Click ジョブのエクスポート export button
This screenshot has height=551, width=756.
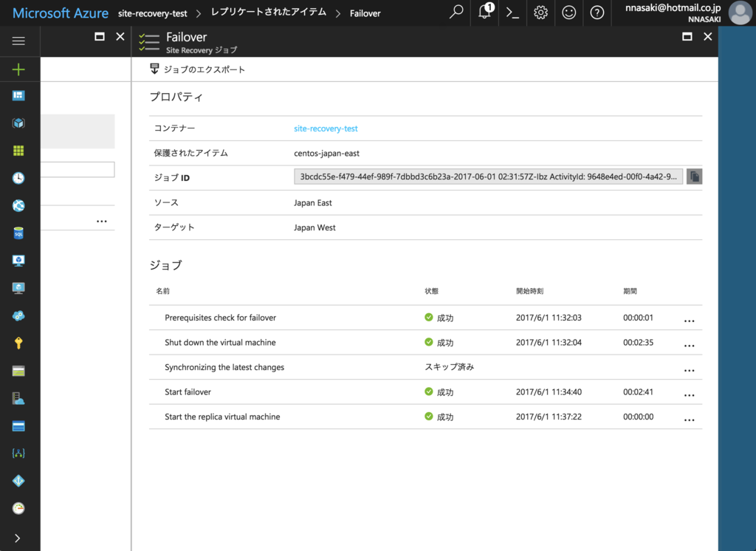pyautogui.click(x=197, y=69)
